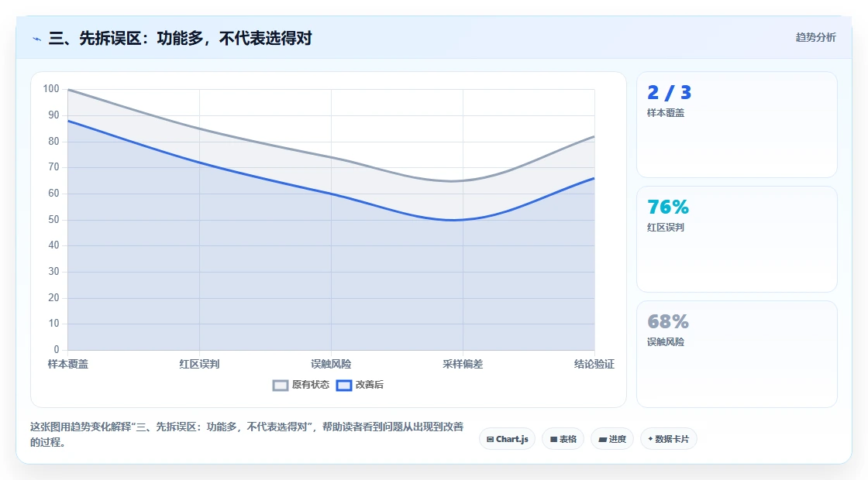Click the 红区误判 x-axis label
868x480 pixels.
click(199, 364)
